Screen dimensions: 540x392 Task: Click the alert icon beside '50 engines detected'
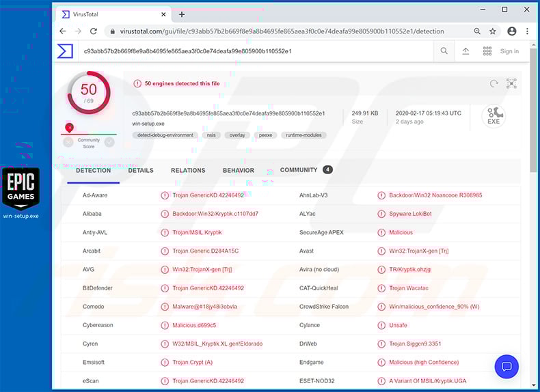pos(137,83)
